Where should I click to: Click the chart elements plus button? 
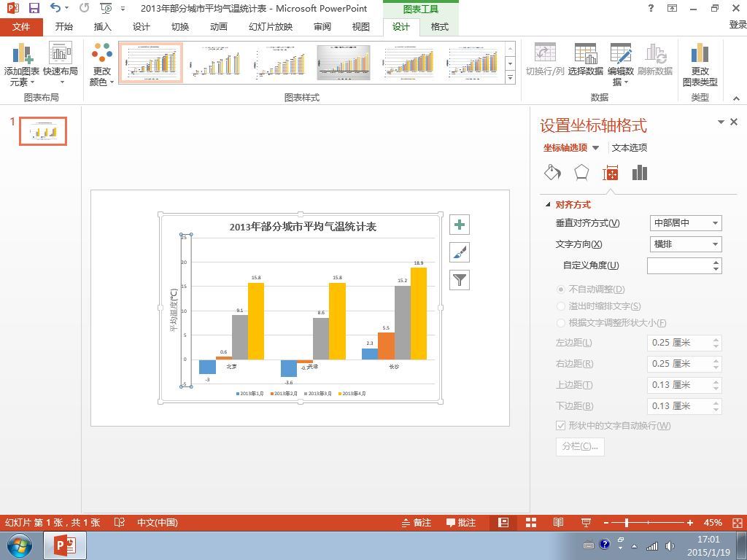point(460,225)
